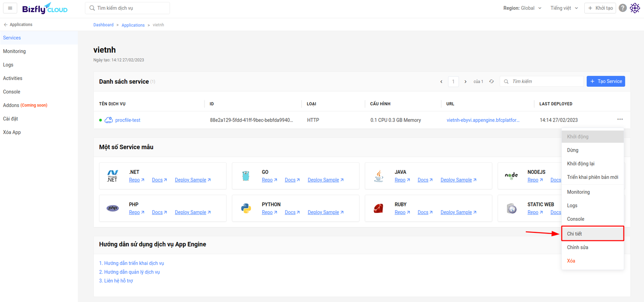Open the Docs link for JAVA

425,180
